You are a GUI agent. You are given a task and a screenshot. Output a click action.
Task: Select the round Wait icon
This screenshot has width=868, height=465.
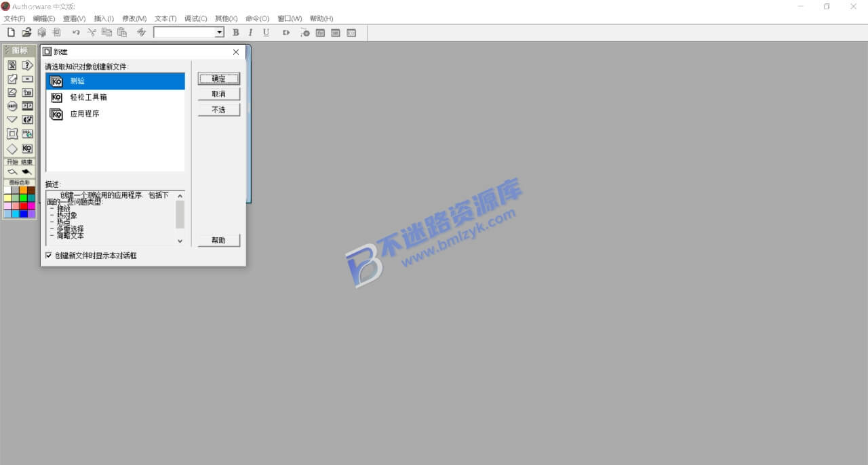click(12, 106)
